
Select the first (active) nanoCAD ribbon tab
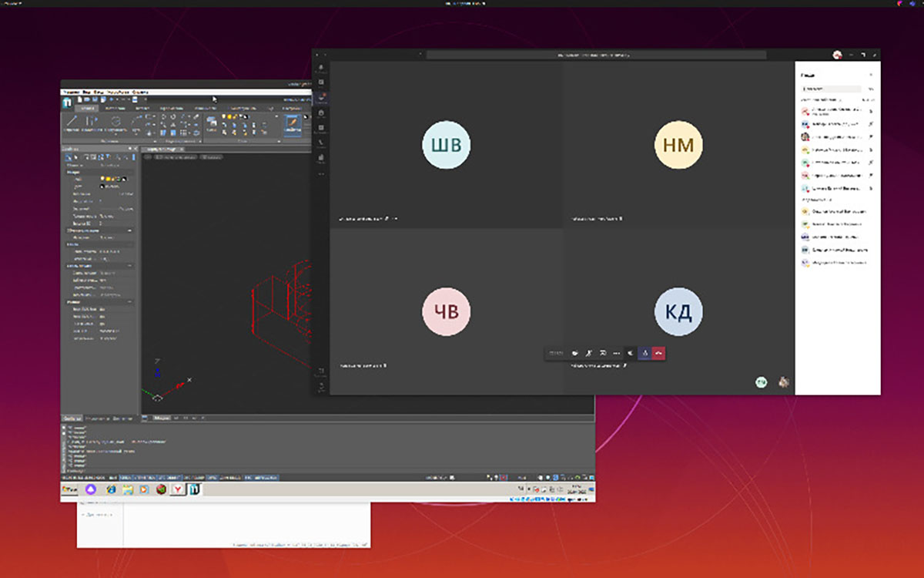(87, 109)
